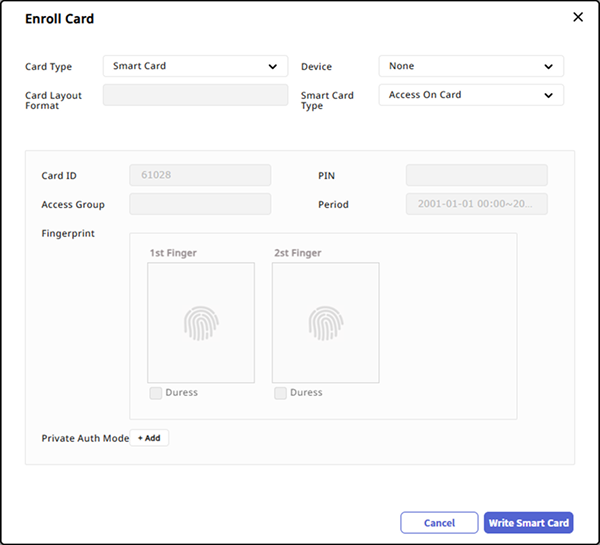Click the chevron arrow in Smart Card Type box
600x545 pixels.
pyautogui.click(x=548, y=96)
